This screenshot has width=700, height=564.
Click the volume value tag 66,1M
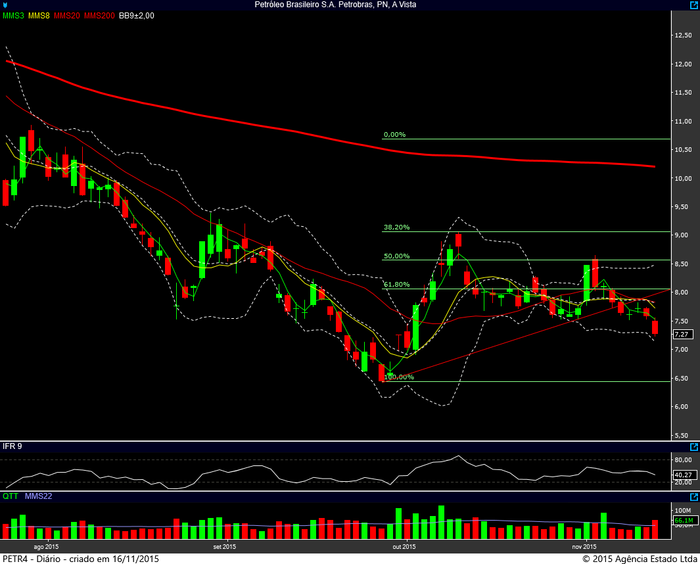(683, 521)
